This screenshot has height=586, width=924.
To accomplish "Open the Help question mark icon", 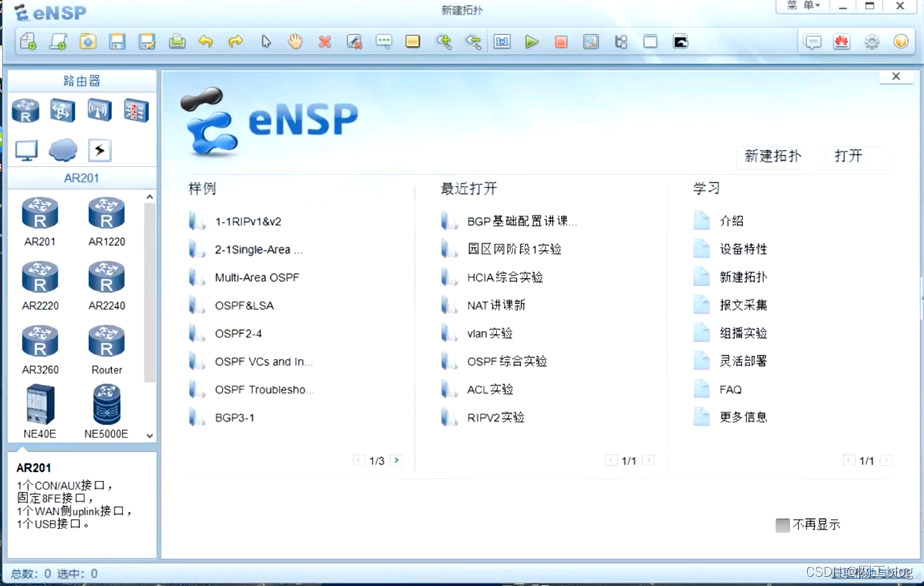I will 901,42.
